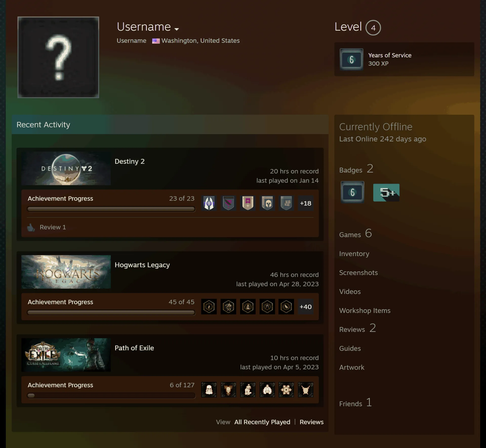
Task: Click the 50 Hogwarts Legacy achievement icon
Action: (x=228, y=307)
